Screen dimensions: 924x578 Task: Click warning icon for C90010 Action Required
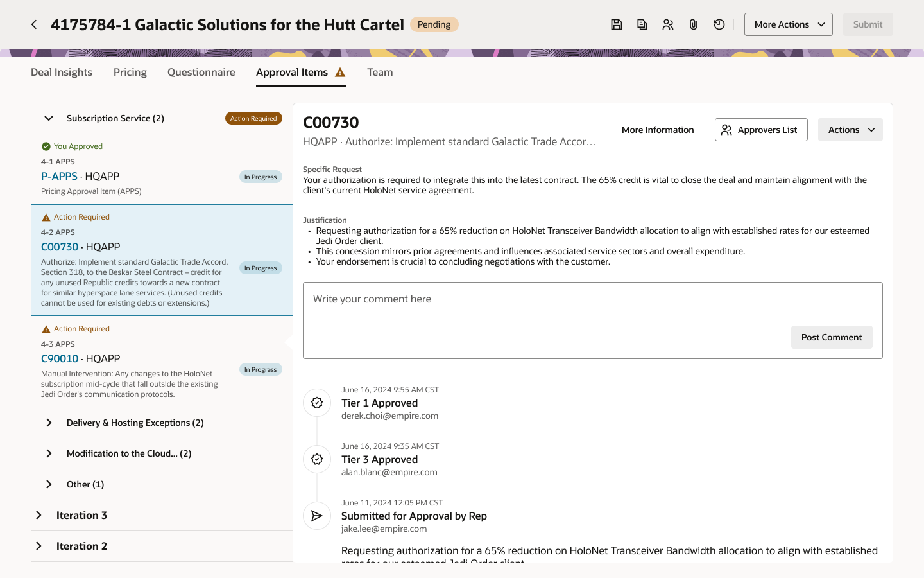(x=46, y=329)
